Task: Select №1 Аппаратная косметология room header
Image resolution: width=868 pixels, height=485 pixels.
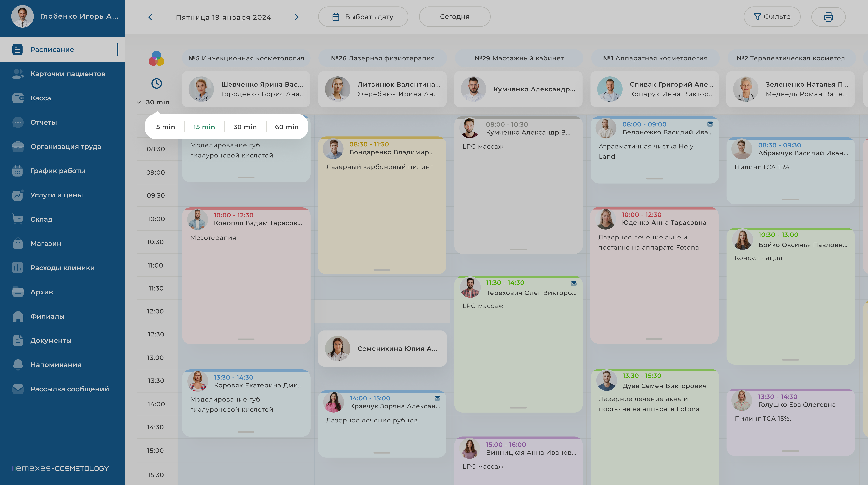Action: pos(655,58)
